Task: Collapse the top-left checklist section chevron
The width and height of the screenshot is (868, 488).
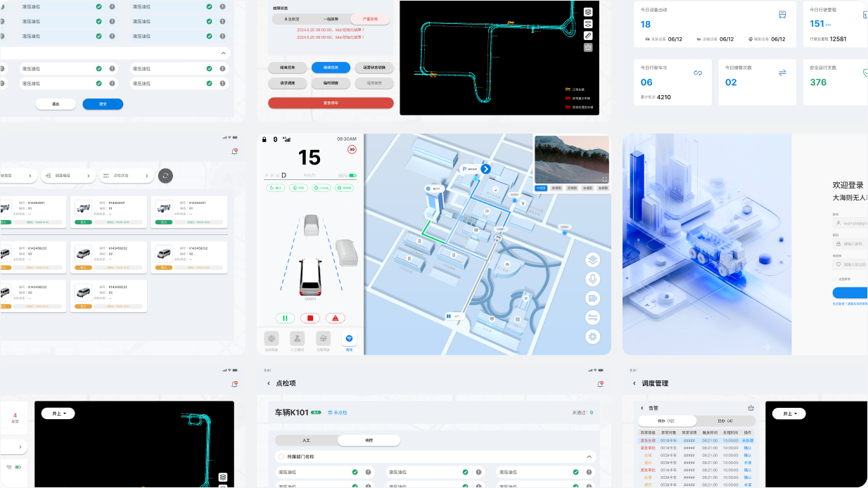Action: pyautogui.click(x=224, y=53)
